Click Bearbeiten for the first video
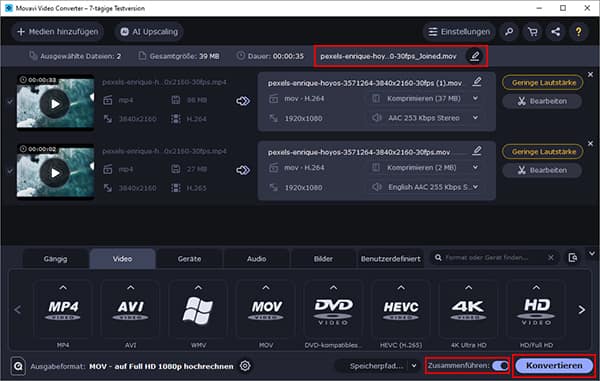This screenshot has height=381, width=600. click(542, 101)
